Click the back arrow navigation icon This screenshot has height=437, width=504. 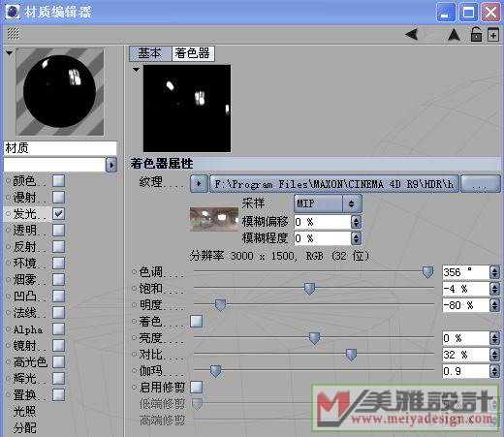click(x=412, y=34)
